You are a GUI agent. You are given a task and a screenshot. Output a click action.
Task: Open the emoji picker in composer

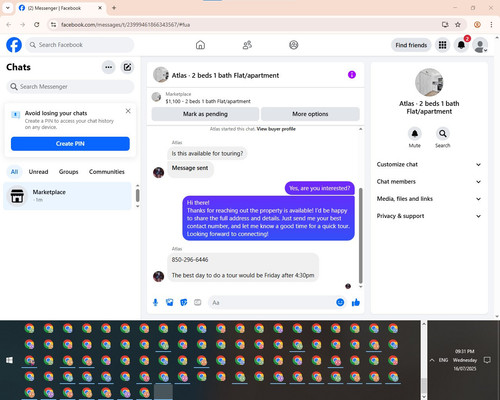[x=340, y=302]
